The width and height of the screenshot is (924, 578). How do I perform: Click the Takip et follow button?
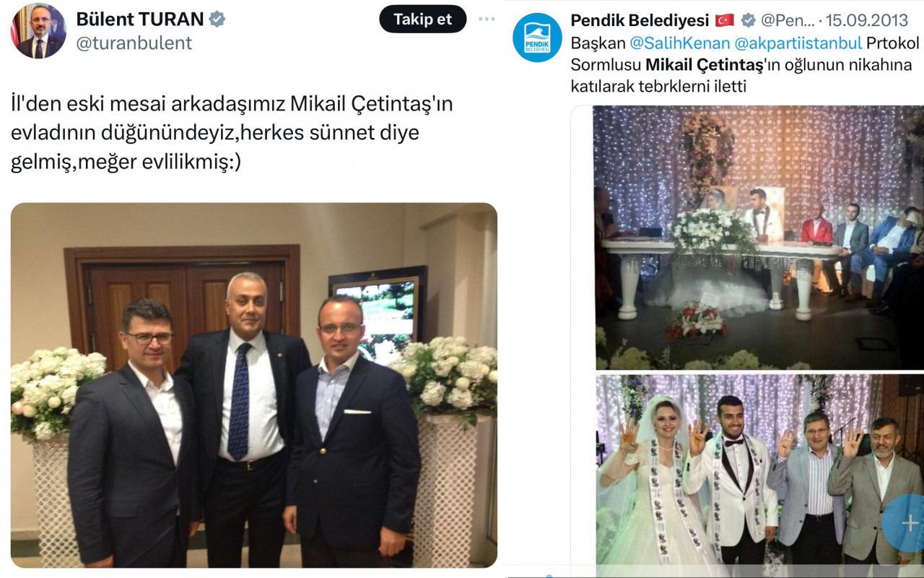click(423, 20)
